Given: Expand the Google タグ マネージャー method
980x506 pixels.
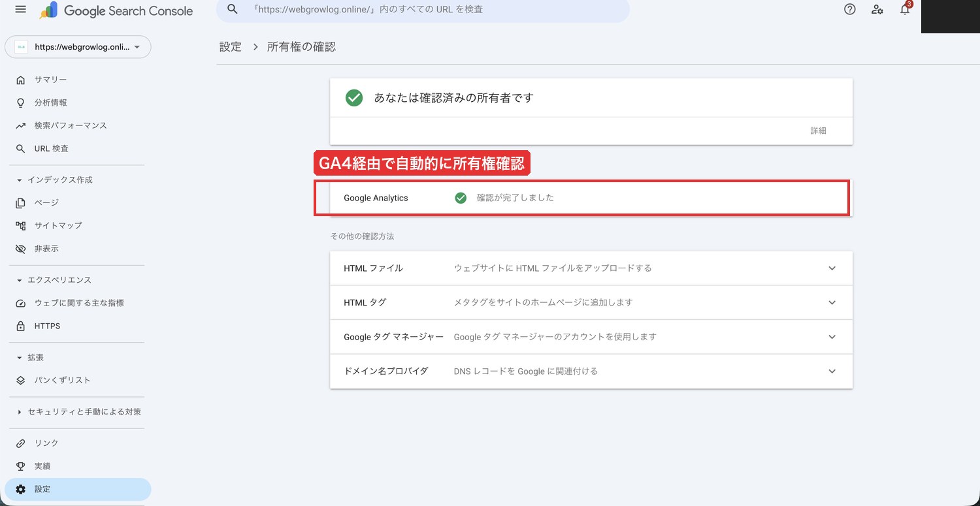Looking at the screenshot, I should tap(832, 337).
